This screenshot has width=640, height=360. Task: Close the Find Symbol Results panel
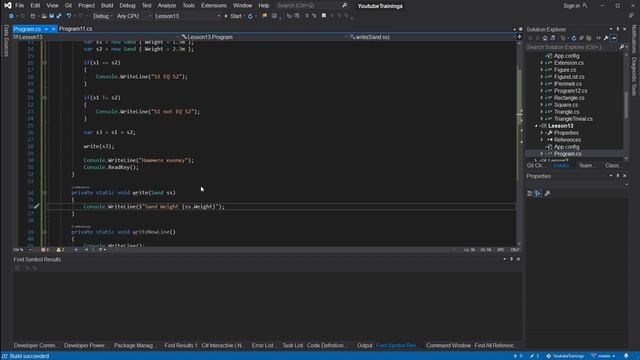[x=518, y=259]
